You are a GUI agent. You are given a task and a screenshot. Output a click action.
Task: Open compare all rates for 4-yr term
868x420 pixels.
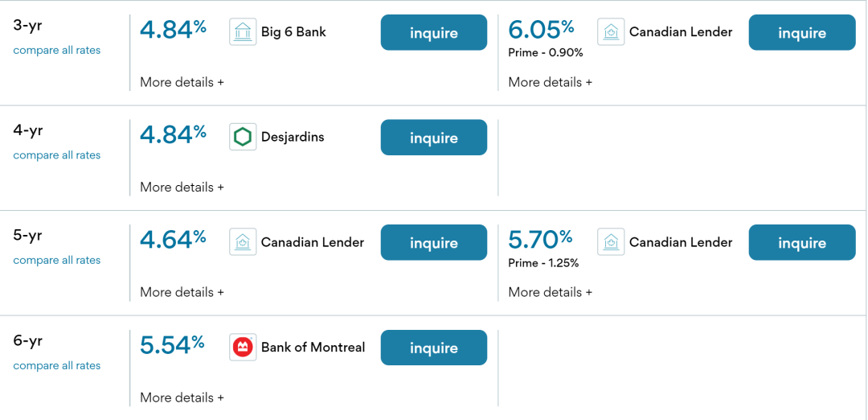[57, 155]
